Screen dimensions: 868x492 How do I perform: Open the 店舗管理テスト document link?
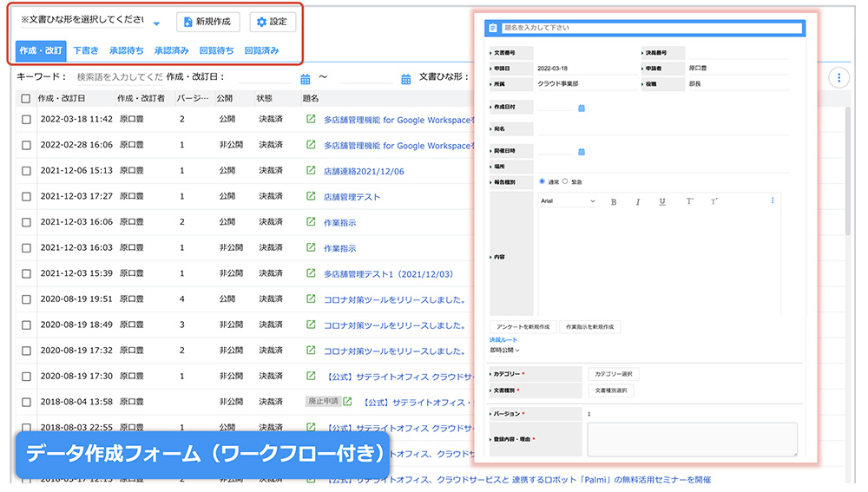tap(352, 197)
